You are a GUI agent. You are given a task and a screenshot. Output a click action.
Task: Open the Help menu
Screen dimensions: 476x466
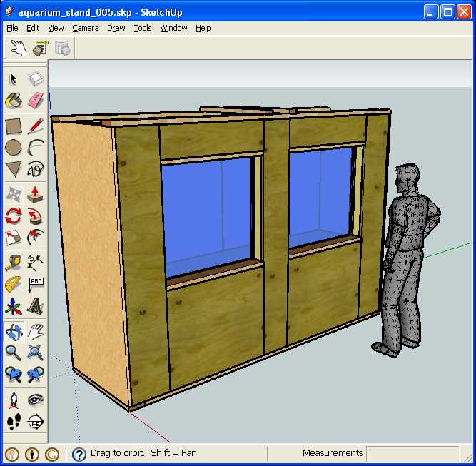pos(203,28)
